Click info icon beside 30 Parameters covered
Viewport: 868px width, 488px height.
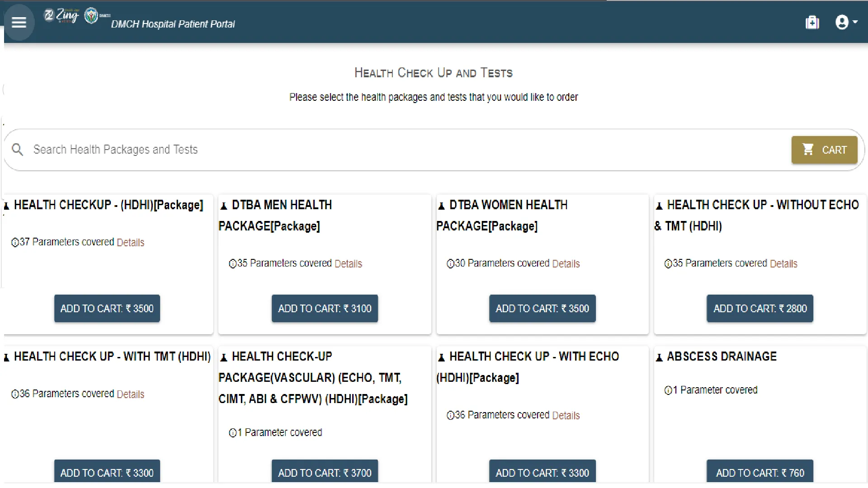point(450,264)
